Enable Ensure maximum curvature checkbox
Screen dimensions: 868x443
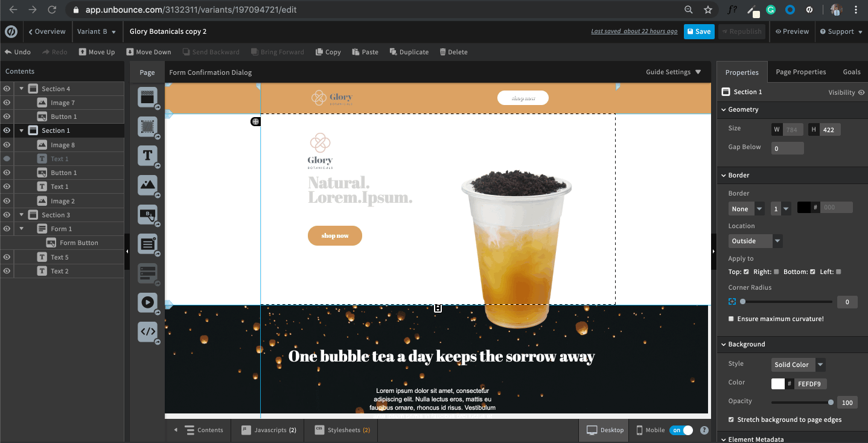732,319
